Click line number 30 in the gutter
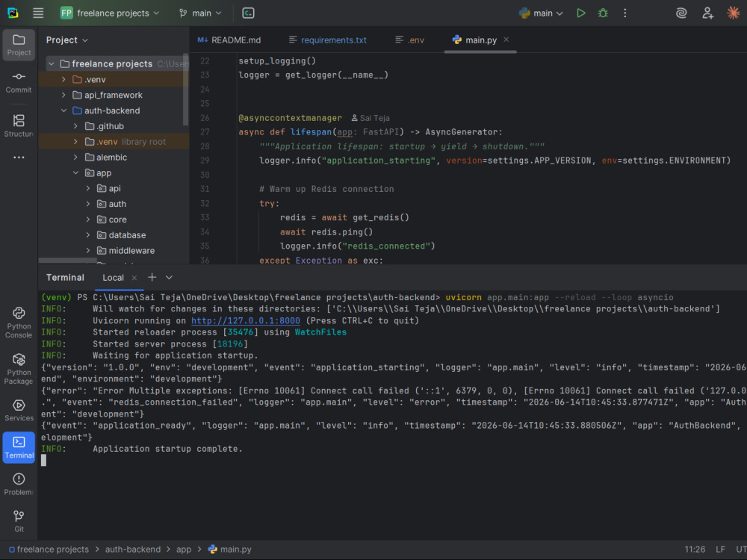Image resolution: width=747 pixels, height=560 pixels. click(x=205, y=175)
